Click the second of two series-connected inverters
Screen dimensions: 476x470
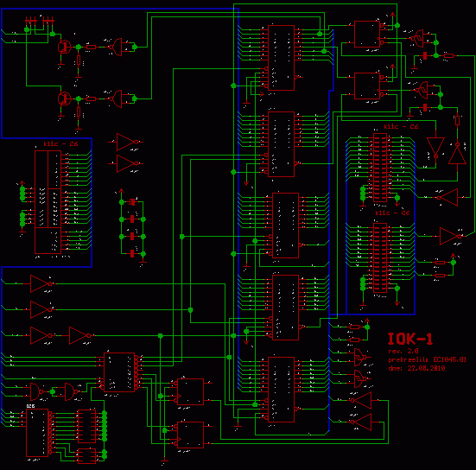[x=79, y=335]
